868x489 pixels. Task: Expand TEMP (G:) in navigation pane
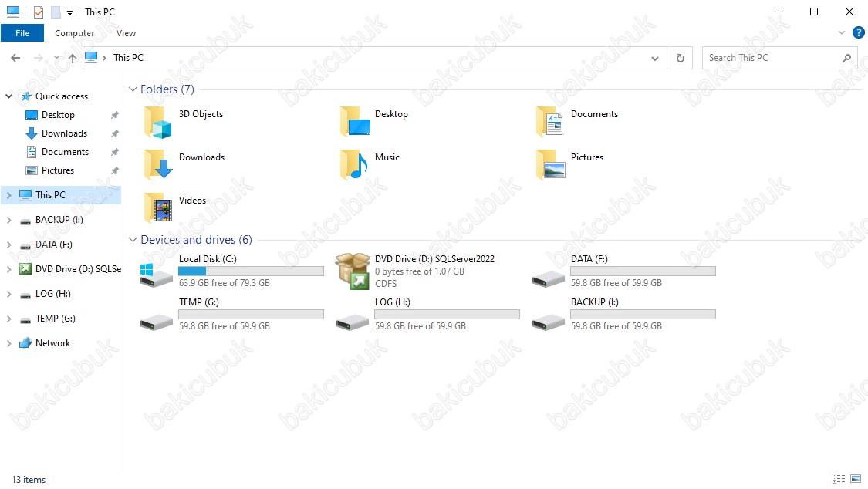click(8, 319)
